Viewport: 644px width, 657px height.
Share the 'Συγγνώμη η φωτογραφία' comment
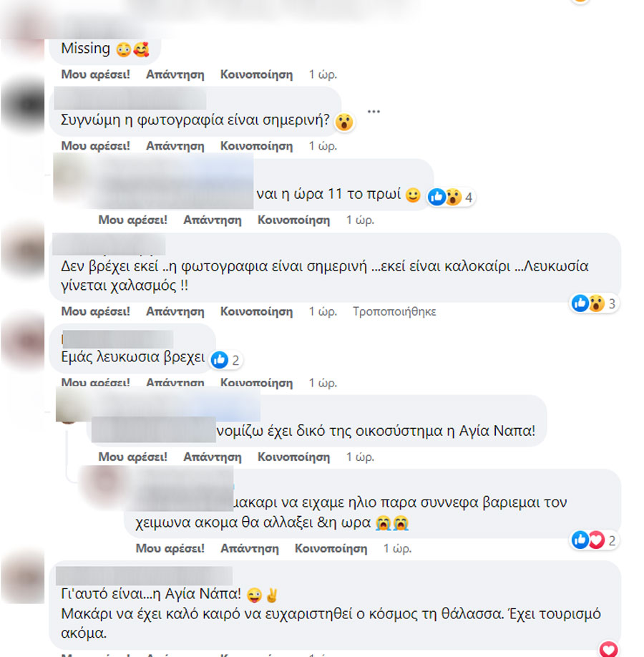pyautogui.click(x=256, y=146)
